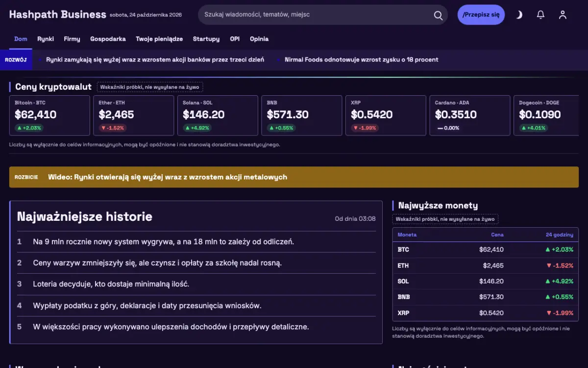Open the Gospodarka section tab
Screen dimensions: 588x368
pyautogui.click(x=108, y=39)
